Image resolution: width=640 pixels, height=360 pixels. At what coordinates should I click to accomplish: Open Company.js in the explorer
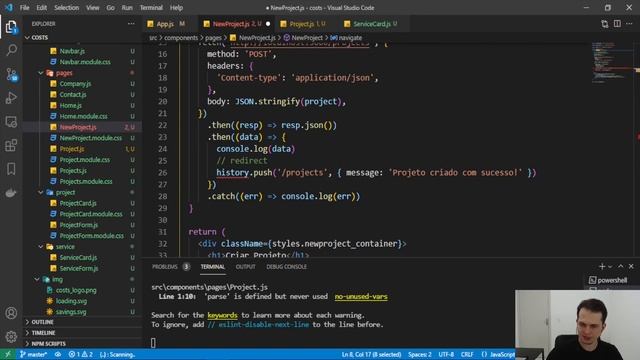point(75,84)
